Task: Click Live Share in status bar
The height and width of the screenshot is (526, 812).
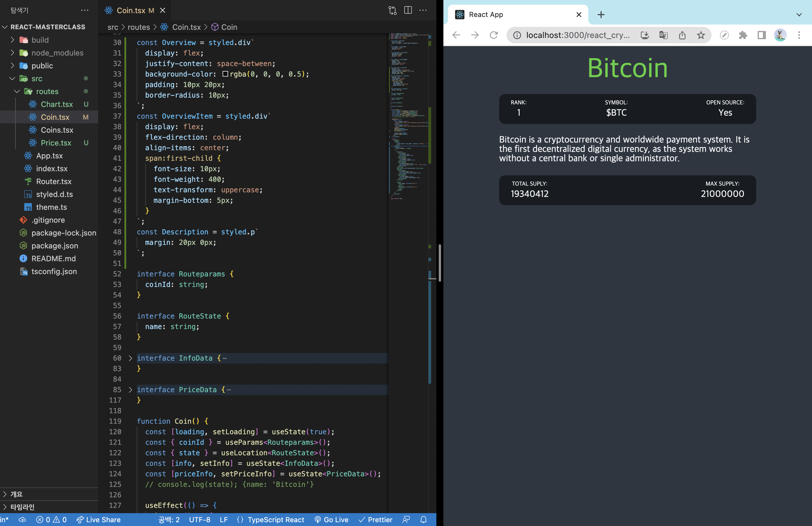Action: (x=99, y=520)
